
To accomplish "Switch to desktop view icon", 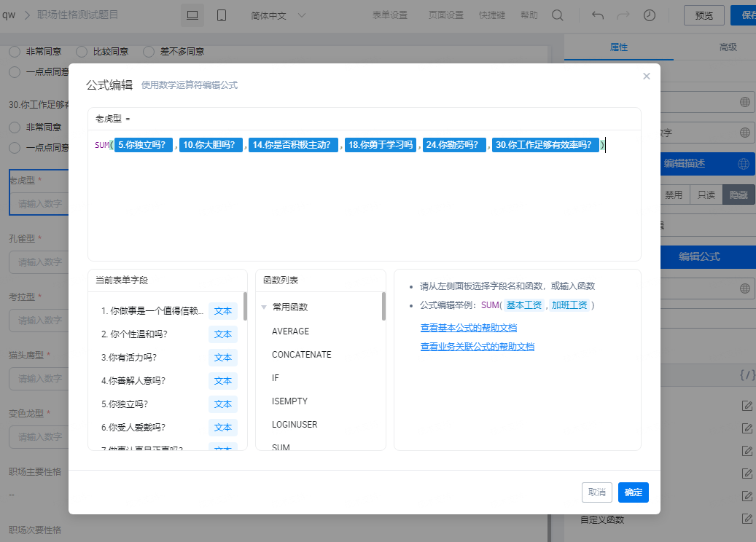I will [x=192, y=15].
